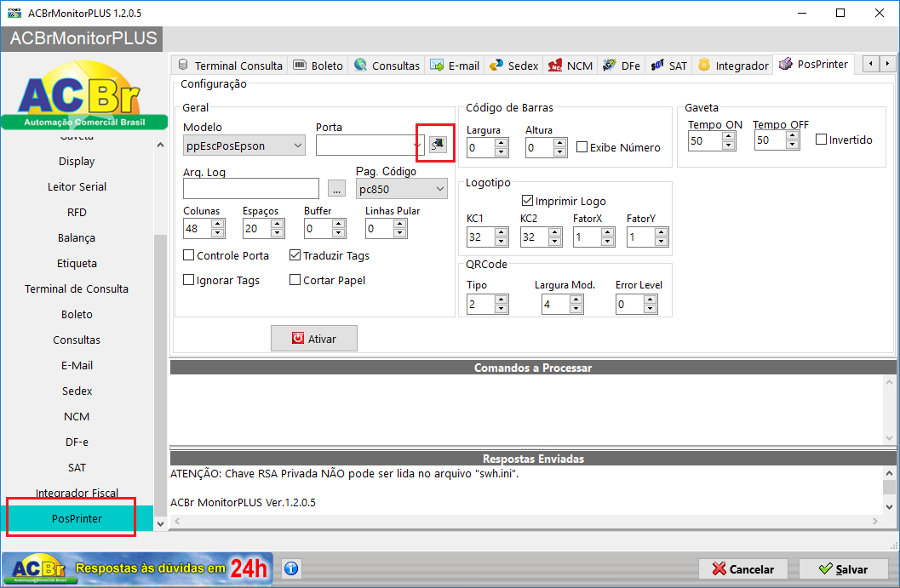Click the Tempo OFF value field
The height and width of the screenshot is (588, 900).
(771, 140)
